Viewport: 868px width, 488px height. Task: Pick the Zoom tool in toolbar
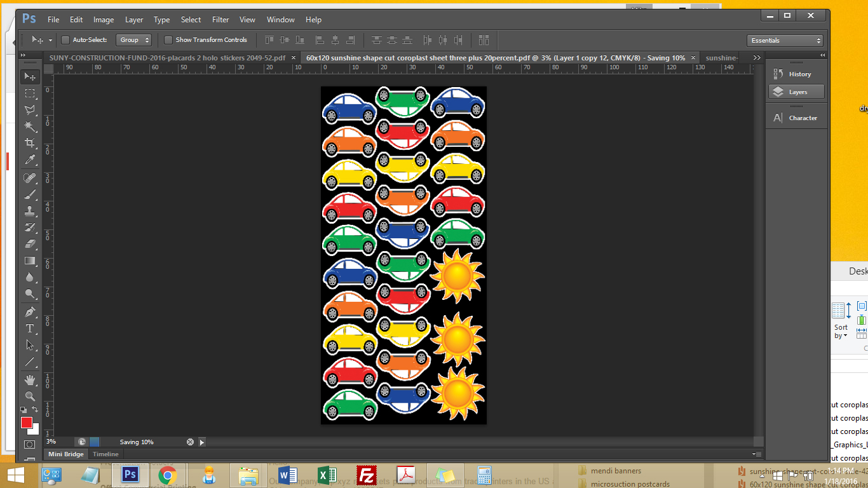(30, 396)
